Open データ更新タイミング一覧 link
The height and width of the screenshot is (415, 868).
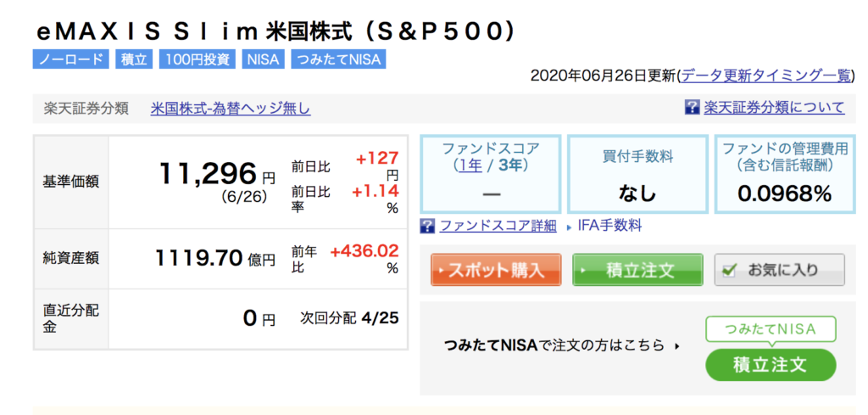pyautogui.click(x=764, y=76)
